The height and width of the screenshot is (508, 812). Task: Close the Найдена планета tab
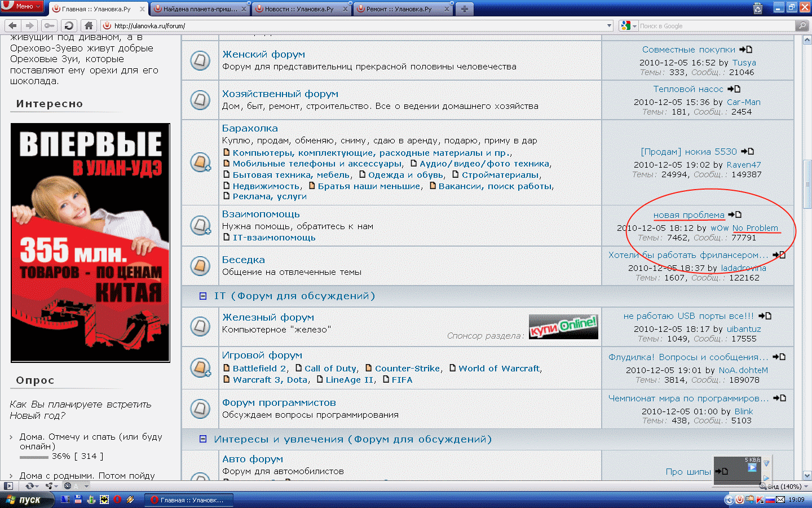(x=244, y=9)
